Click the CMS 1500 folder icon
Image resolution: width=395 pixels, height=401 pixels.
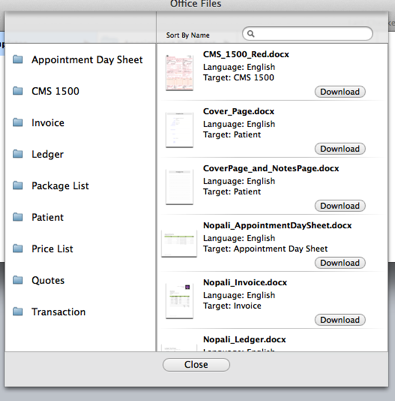pos(18,91)
